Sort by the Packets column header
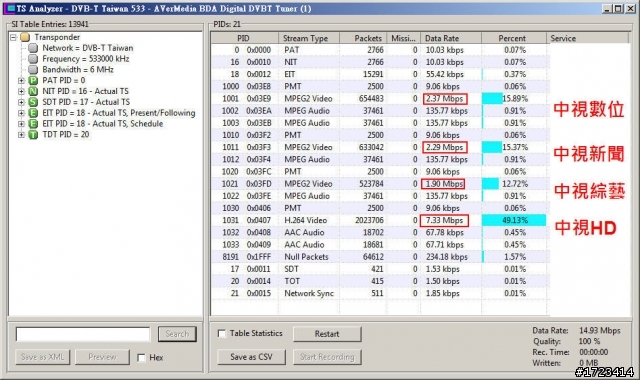 click(x=363, y=38)
